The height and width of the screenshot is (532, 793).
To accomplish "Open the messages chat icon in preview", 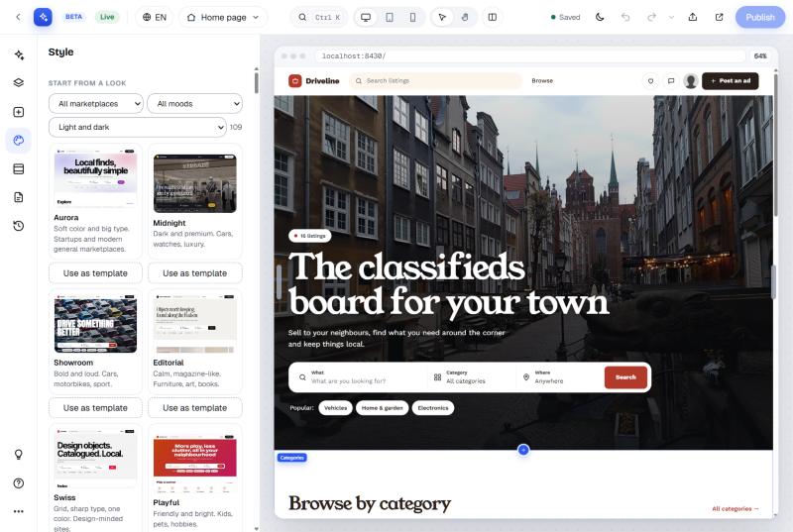I will (671, 81).
